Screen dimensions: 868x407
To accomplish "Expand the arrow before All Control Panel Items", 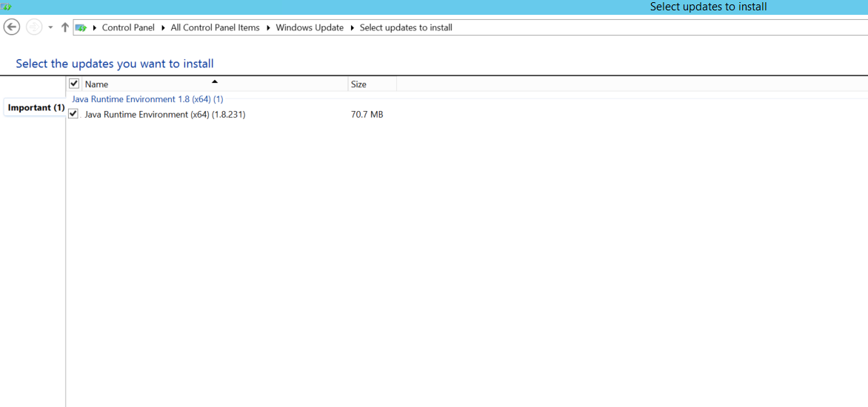I will 163,27.
